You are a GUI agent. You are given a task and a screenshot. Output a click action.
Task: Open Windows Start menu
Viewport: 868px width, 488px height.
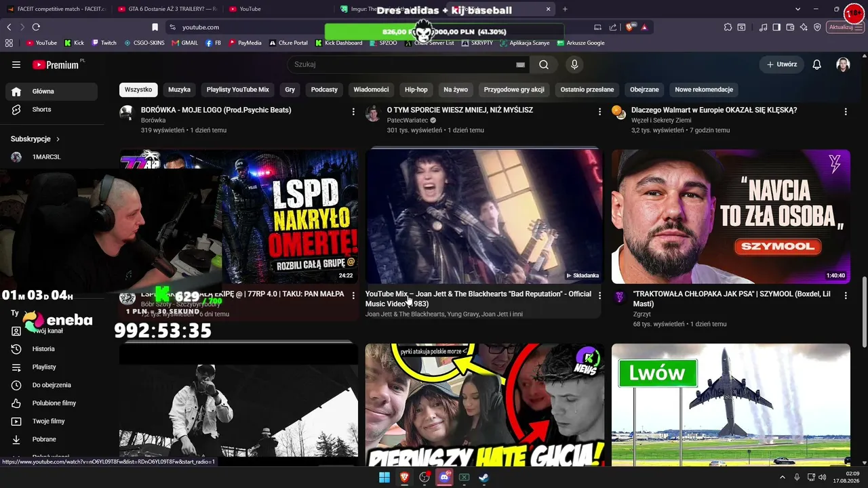384,477
